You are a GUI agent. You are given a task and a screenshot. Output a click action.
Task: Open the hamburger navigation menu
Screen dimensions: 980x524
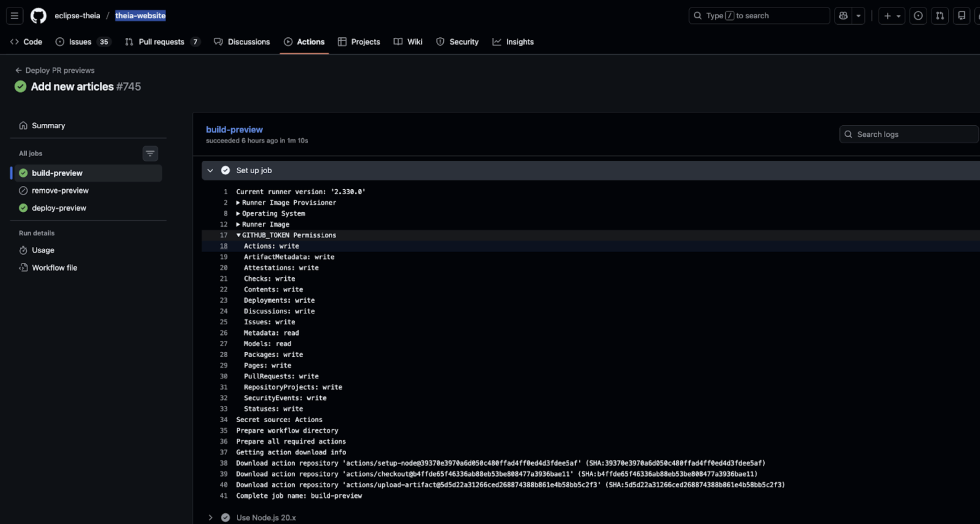click(15, 16)
